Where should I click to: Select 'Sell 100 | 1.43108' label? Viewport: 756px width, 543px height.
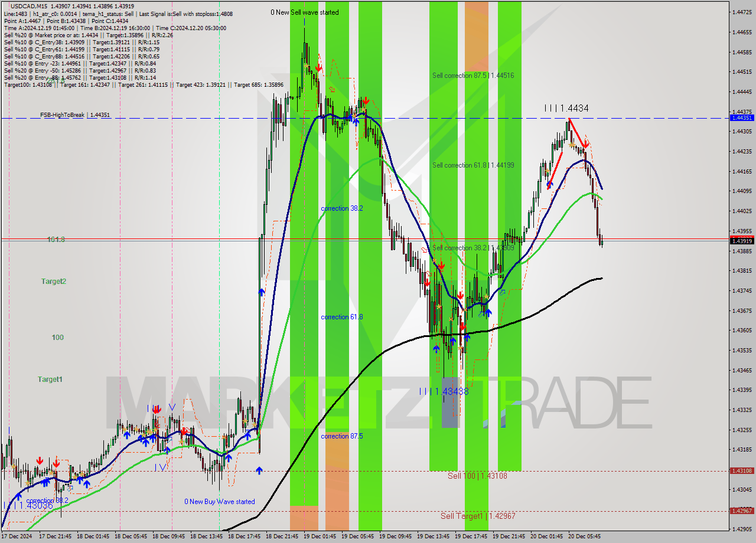click(477, 476)
